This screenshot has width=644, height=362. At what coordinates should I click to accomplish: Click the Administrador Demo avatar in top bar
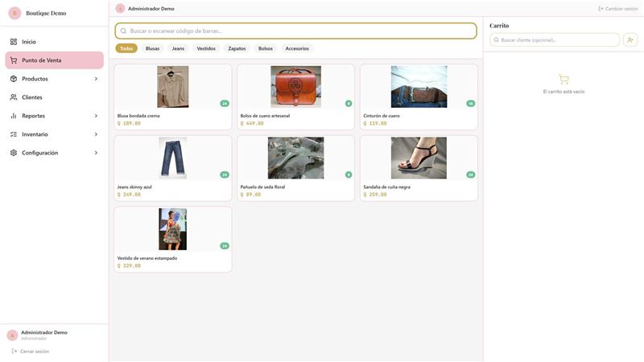click(x=120, y=9)
